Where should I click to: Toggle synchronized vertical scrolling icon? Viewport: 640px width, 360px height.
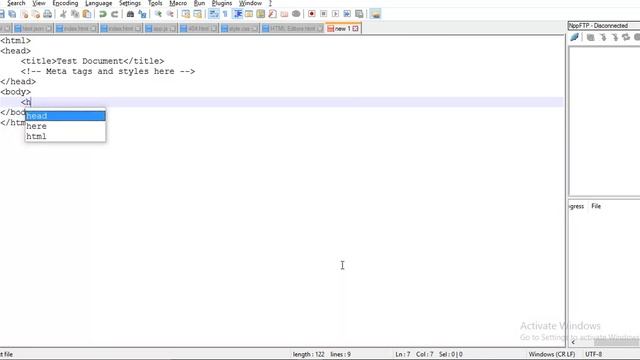tap(186, 14)
